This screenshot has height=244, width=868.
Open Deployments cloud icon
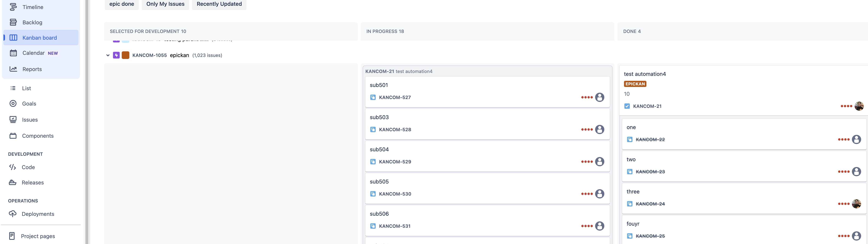pos(12,214)
